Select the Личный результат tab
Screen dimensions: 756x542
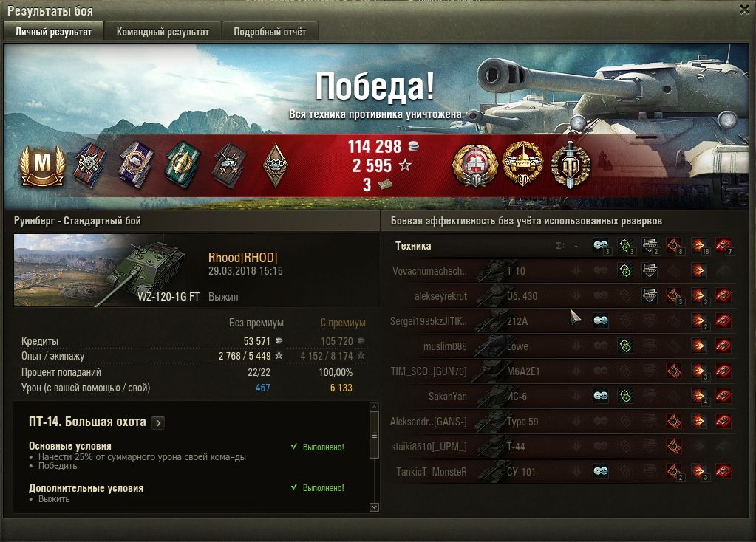(x=53, y=32)
